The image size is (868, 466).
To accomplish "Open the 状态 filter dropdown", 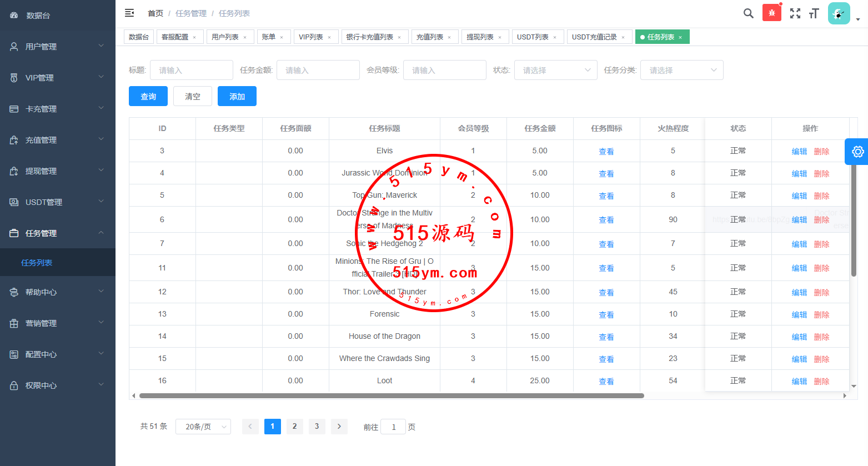I will (555, 70).
